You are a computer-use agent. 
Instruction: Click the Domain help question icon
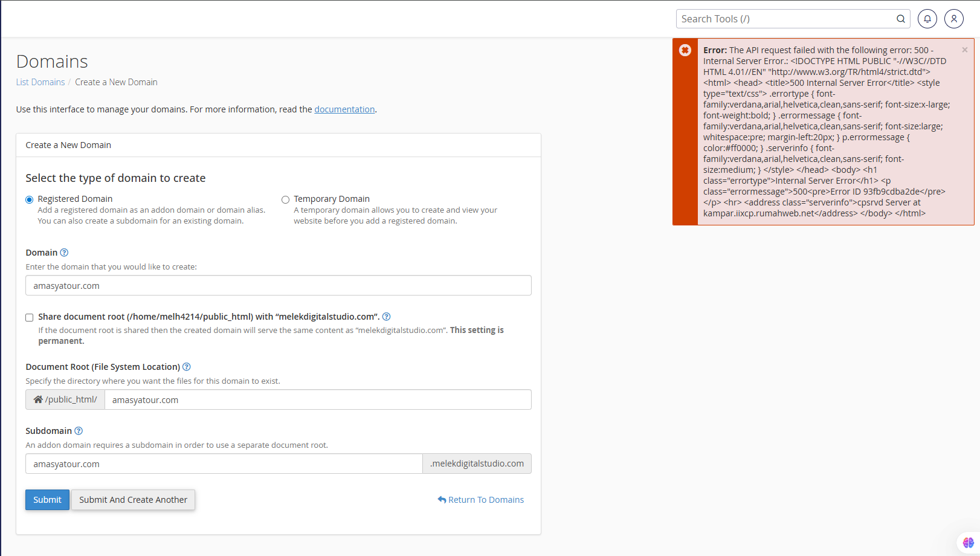click(x=64, y=253)
